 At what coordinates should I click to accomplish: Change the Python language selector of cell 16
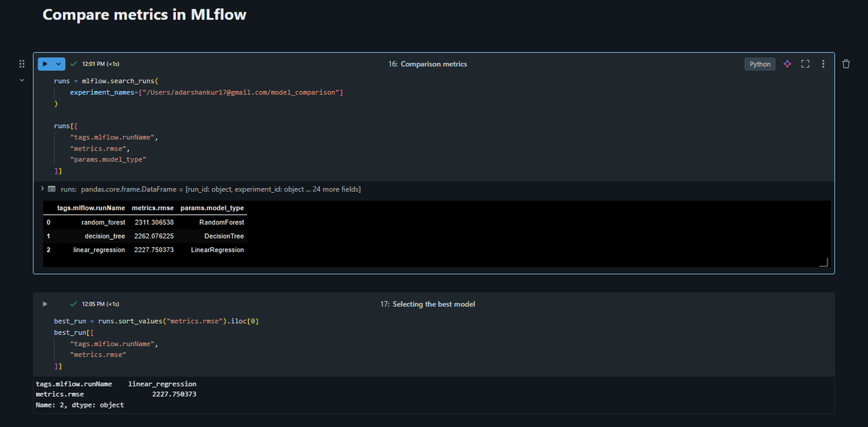[x=759, y=64]
